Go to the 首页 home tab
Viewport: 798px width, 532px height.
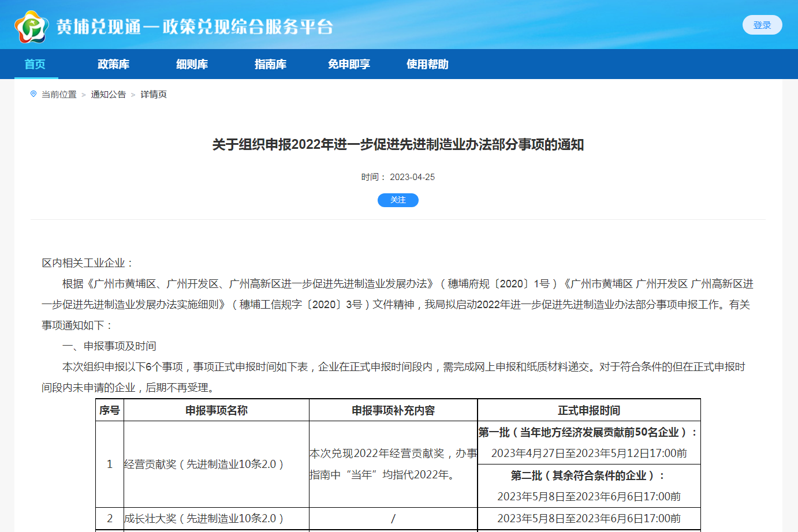pos(35,64)
